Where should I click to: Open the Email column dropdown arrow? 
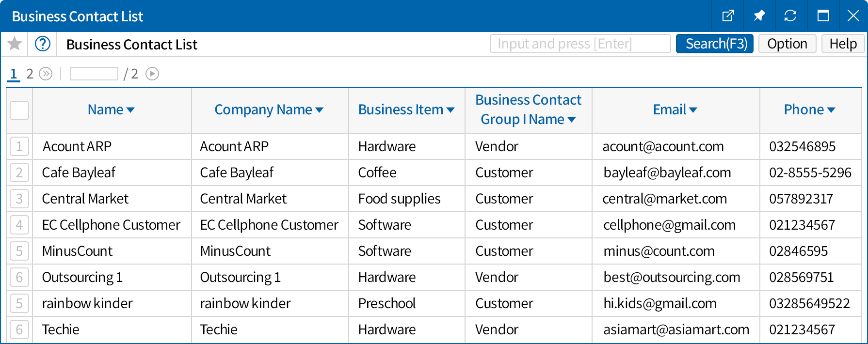point(693,110)
